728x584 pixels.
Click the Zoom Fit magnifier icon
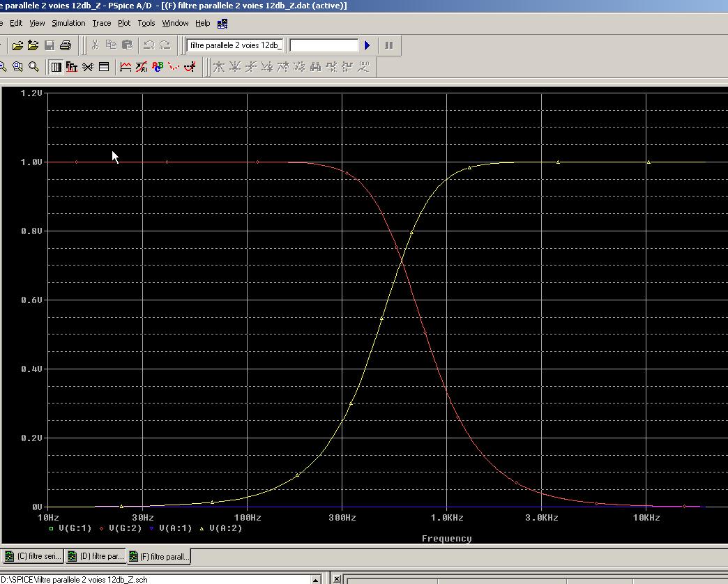[x=33, y=67]
